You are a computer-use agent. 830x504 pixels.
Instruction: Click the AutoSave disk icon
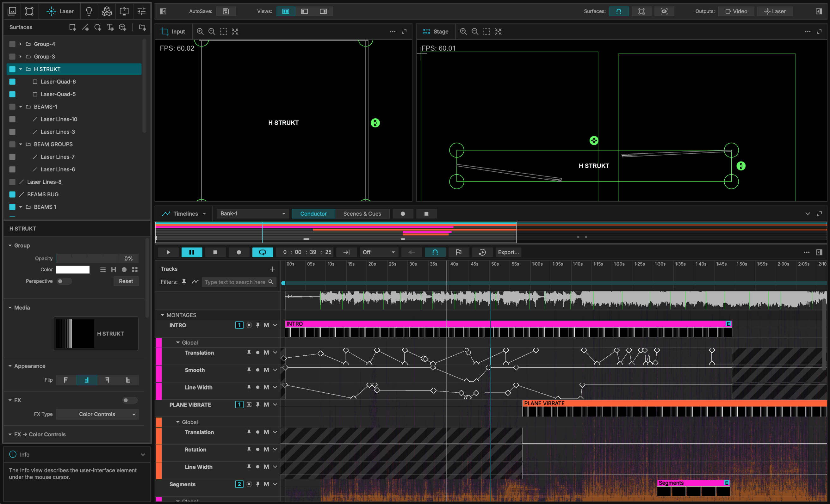click(x=226, y=11)
